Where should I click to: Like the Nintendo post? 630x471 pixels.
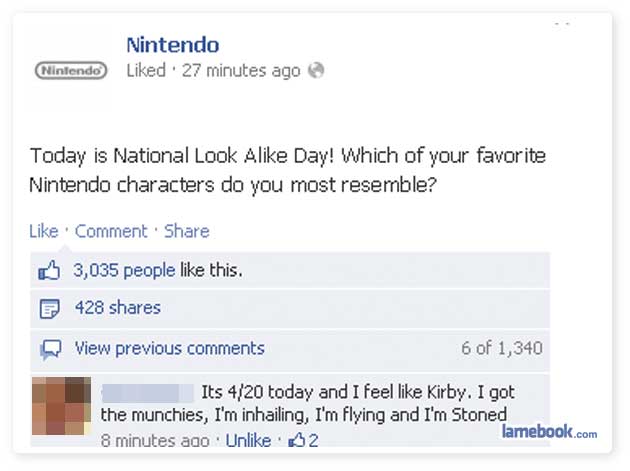coord(43,231)
